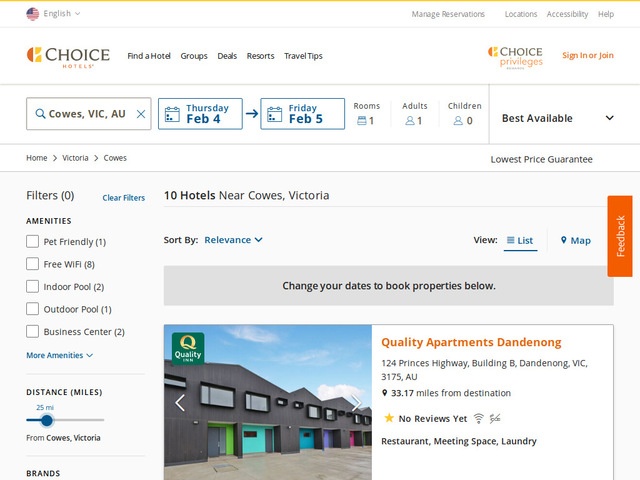This screenshot has width=640, height=480.
Task: Go to Victoria breadcrumb
Action: click(75, 158)
